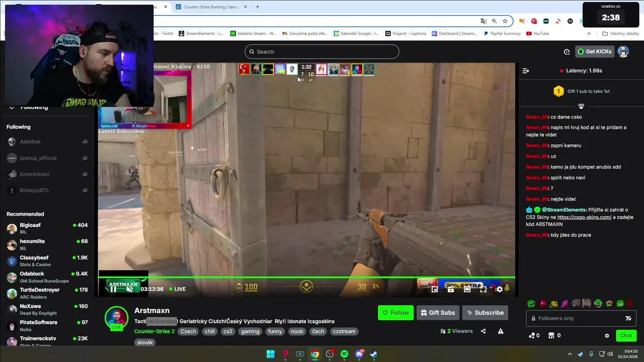
Task: Unmute the stream via speaker icon
Action: (129, 289)
